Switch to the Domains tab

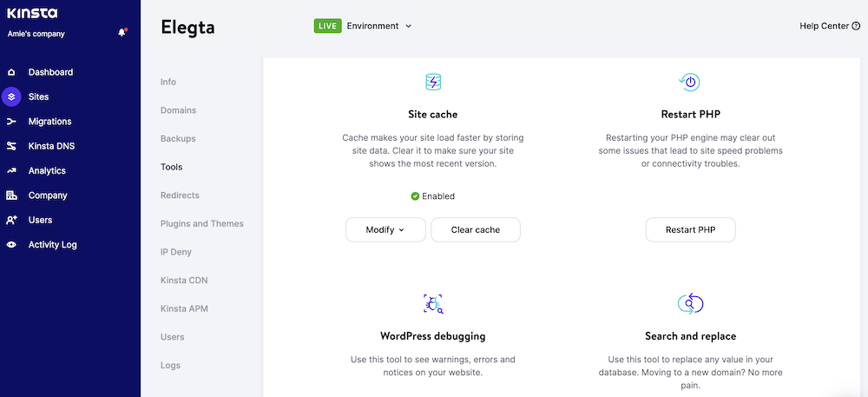coord(178,110)
